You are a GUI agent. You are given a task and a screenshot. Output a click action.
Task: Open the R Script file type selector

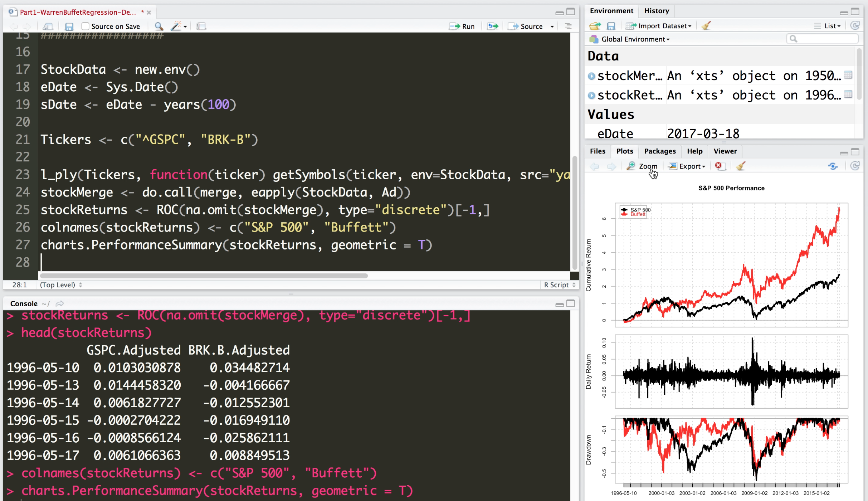(x=559, y=285)
